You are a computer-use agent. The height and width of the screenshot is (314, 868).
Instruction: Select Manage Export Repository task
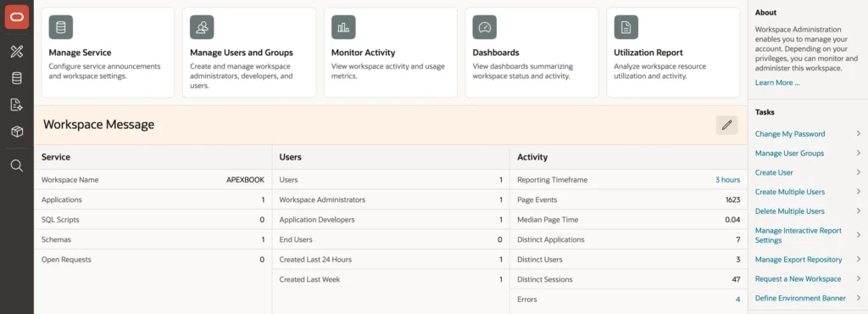[798, 260]
